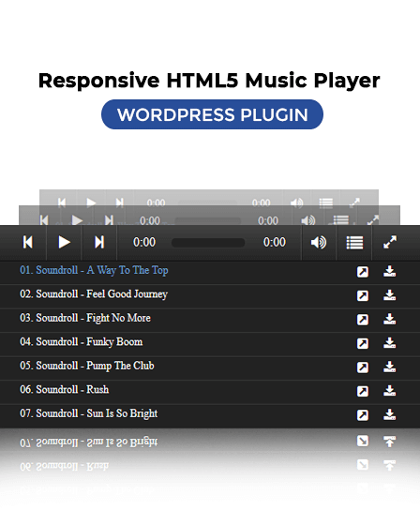Click the blue WORDPRESS PLUGIN badge
Viewport: 420px width, 525px height.
click(x=213, y=114)
